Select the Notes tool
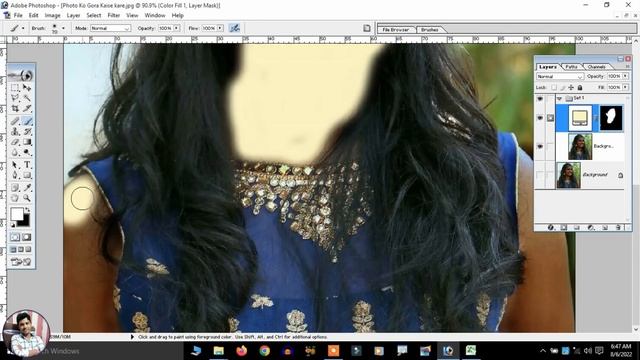Viewport: 640px width, 360px height. click(15, 188)
